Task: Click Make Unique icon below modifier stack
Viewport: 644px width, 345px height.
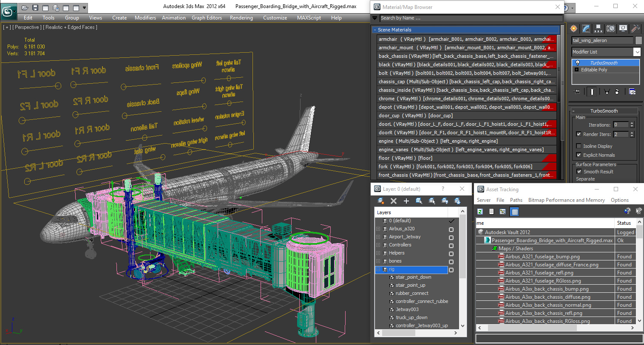Action: tap(607, 91)
